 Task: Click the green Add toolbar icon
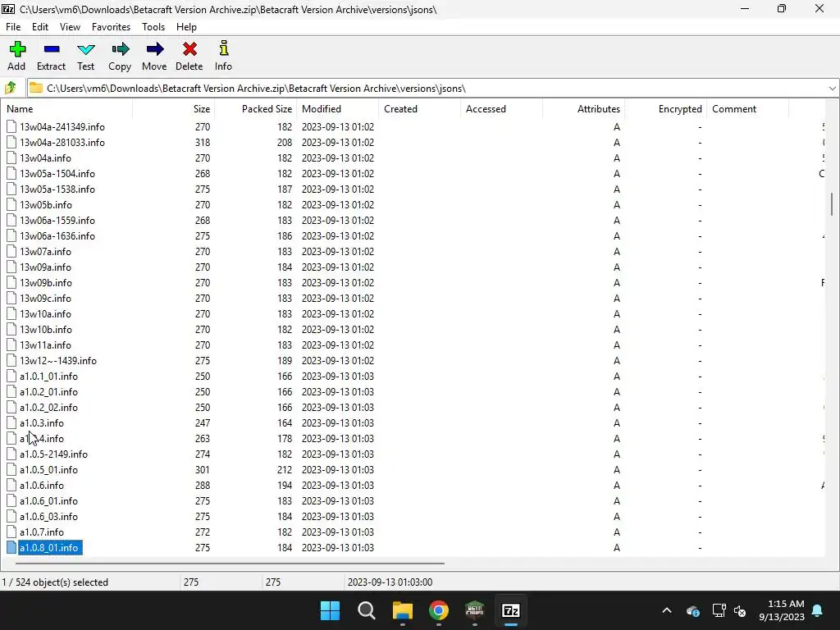17,49
